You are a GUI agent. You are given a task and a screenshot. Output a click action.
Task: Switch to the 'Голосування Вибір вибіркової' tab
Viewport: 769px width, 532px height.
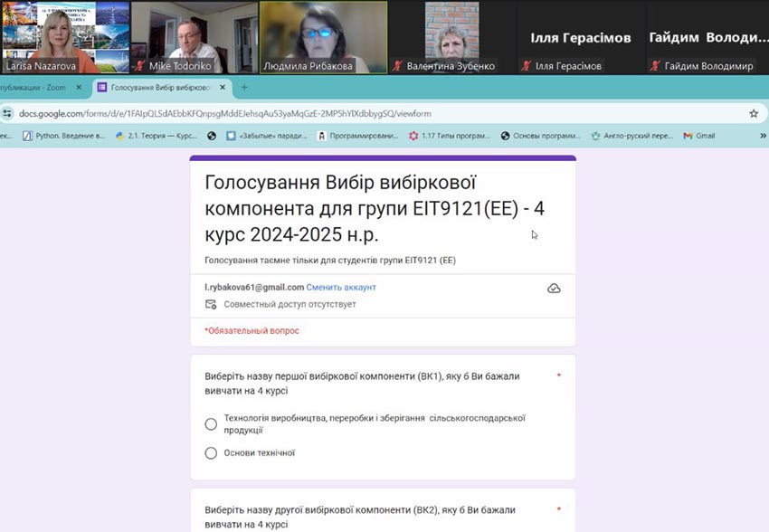tap(156, 87)
